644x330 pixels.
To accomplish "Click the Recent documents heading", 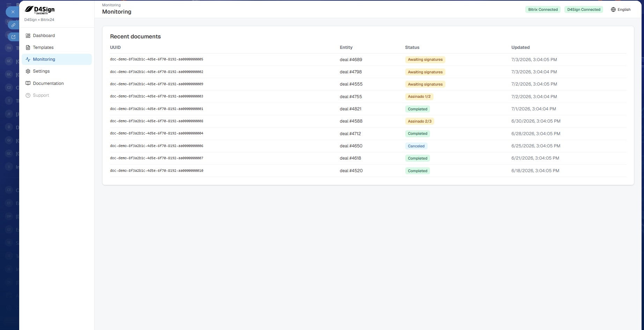I will (x=135, y=37).
